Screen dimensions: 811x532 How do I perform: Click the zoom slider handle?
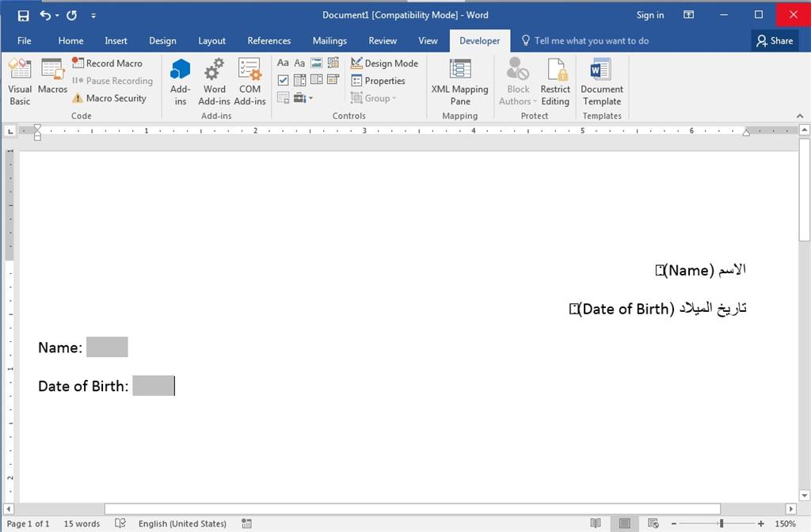coord(721,523)
